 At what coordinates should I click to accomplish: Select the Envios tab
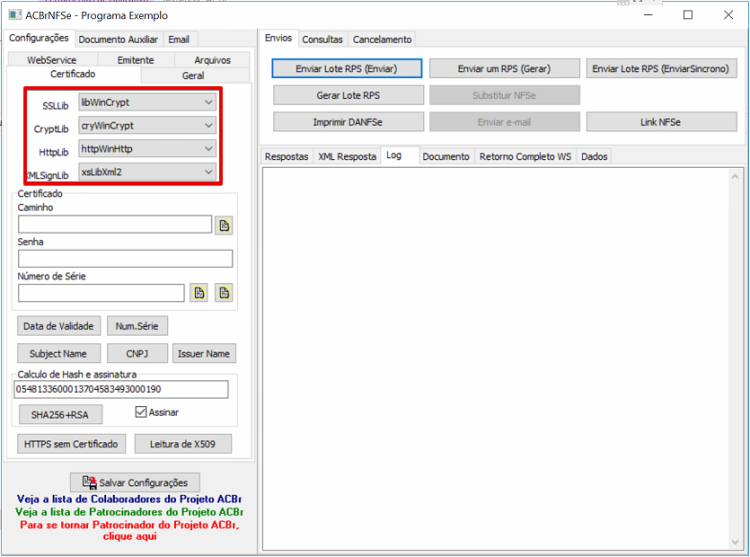coord(278,38)
